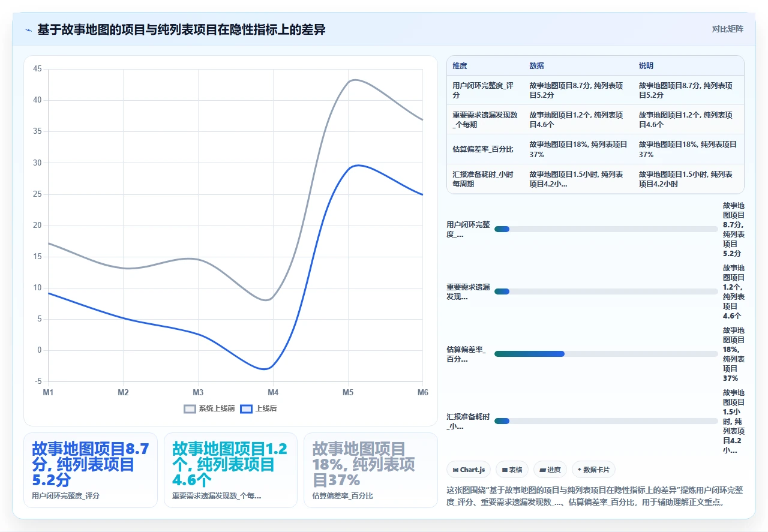Click the 维度 column header
This screenshot has height=532, width=768.
point(460,66)
